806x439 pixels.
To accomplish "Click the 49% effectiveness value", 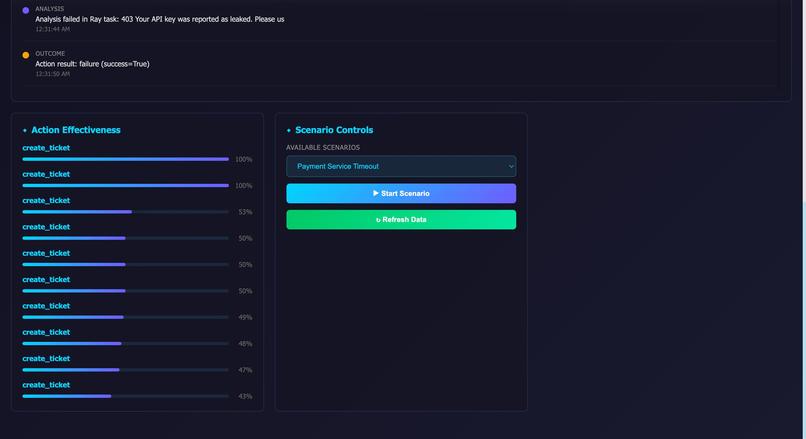I will click(245, 317).
